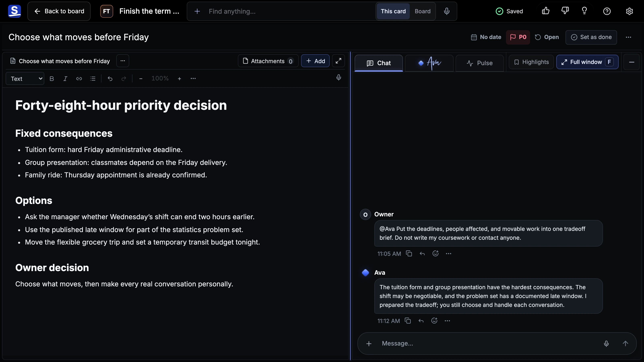644x362 pixels.
Task: Open document options ellipsis beside title
Action: coord(123,61)
